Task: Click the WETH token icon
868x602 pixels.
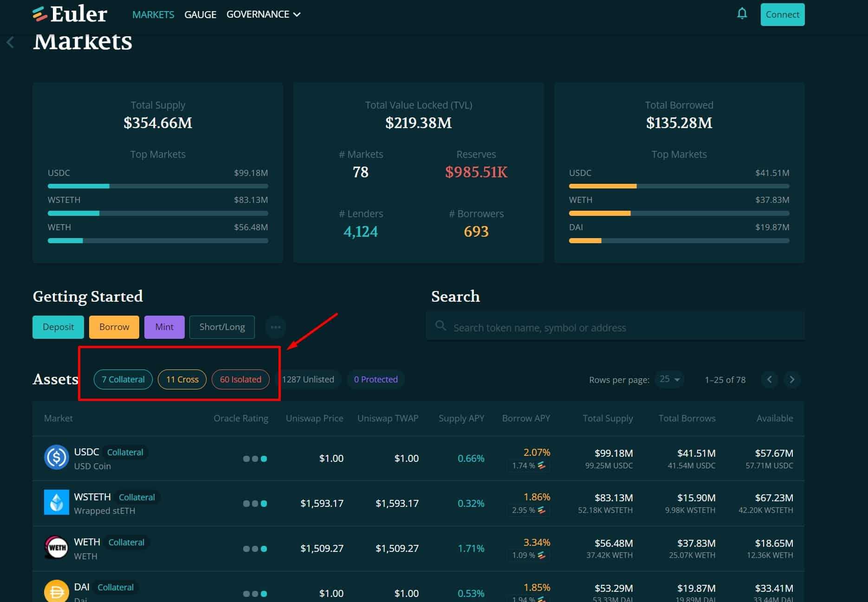Action: click(x=56, y=548)
